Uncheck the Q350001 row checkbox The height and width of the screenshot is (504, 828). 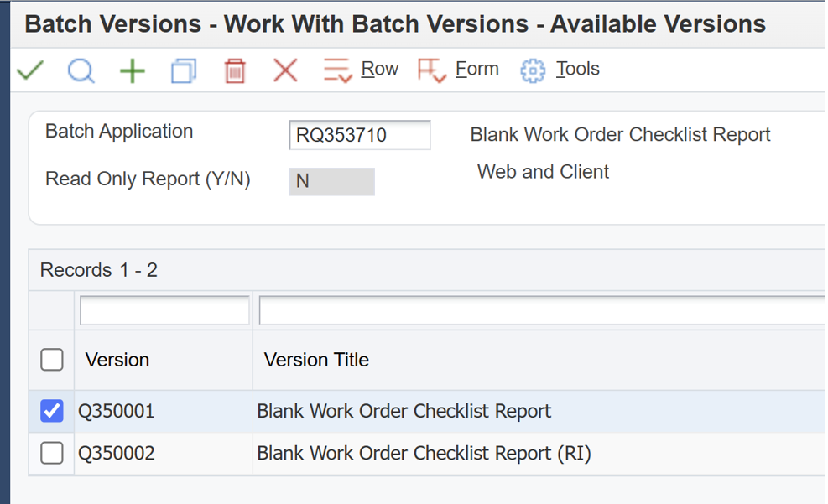pyautogui.click(x=52, y=411)
